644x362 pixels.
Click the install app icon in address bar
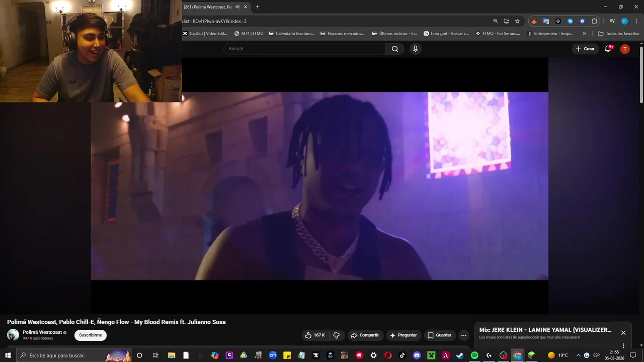[506, 21]
